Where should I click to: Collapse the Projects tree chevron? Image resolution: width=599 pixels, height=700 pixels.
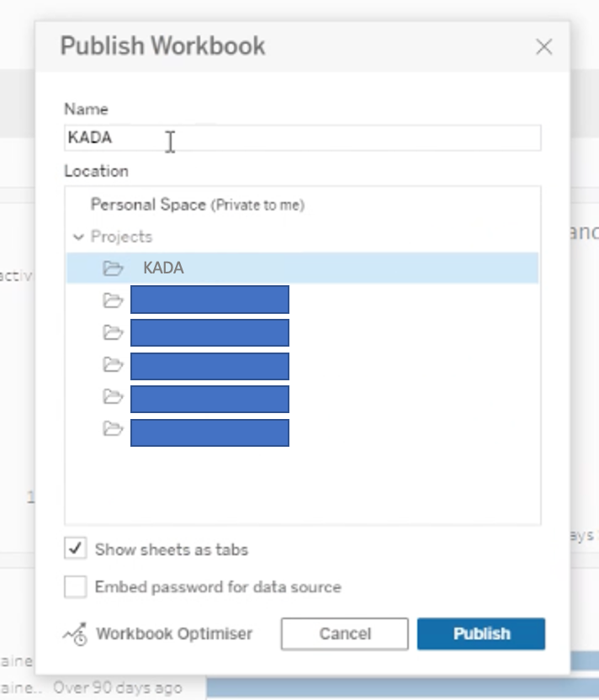point(79,237)
